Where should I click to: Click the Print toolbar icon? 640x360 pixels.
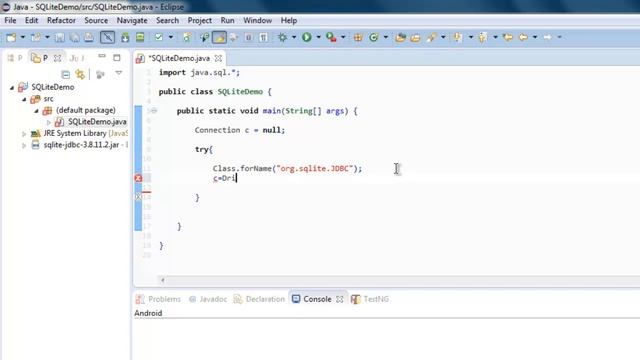pyautogui.click(x=89, y=38)
